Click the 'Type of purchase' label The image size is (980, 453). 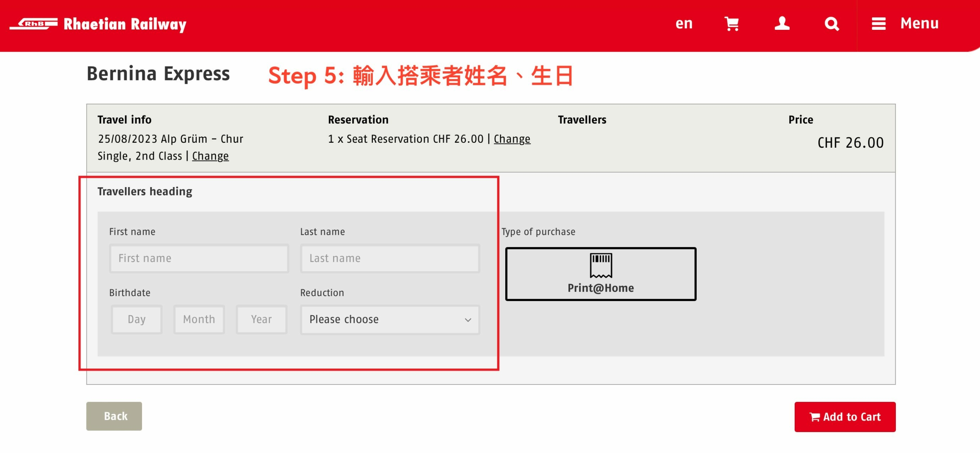click(x=538, y=232)
